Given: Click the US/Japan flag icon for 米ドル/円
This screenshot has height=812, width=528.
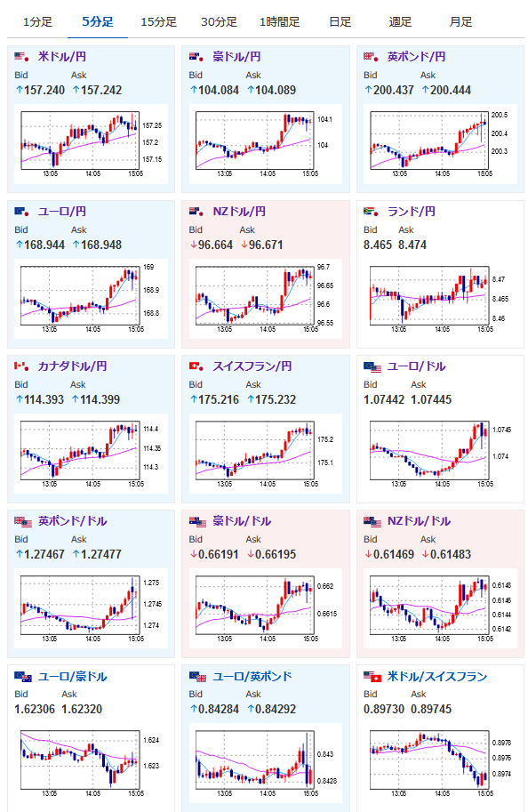Looking at the screenshot, I should [21, 56].
